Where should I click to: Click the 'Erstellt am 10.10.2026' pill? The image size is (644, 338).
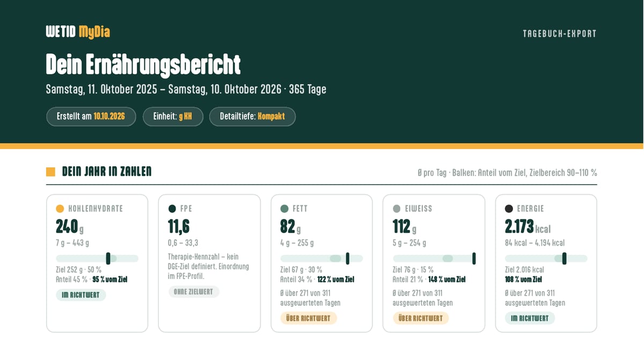(91, 116)
